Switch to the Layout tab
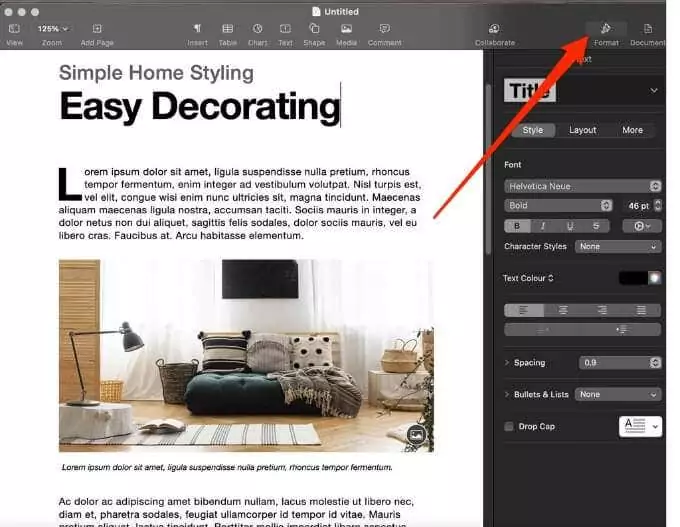 [x=582, y=130]
